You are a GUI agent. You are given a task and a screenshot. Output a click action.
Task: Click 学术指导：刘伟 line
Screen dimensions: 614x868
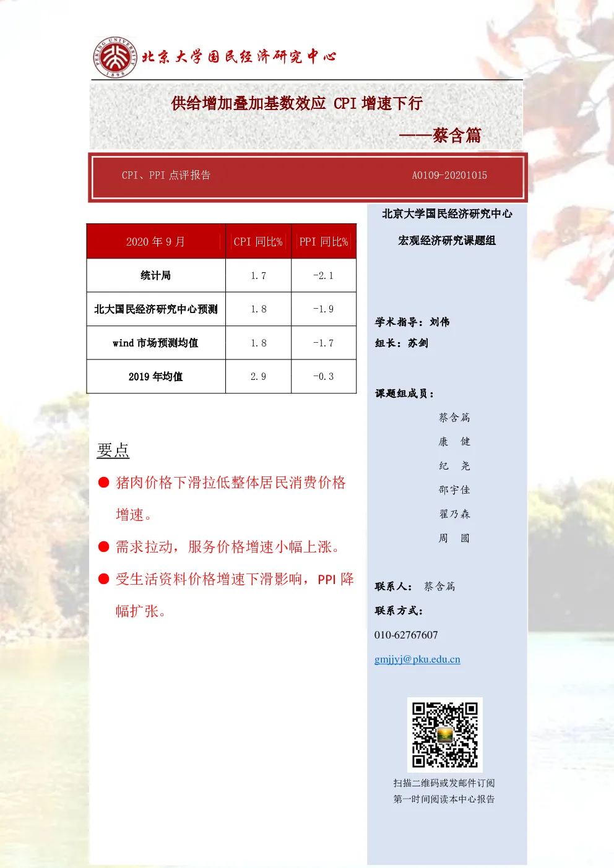pyautogui.click(x=412, y=322)
